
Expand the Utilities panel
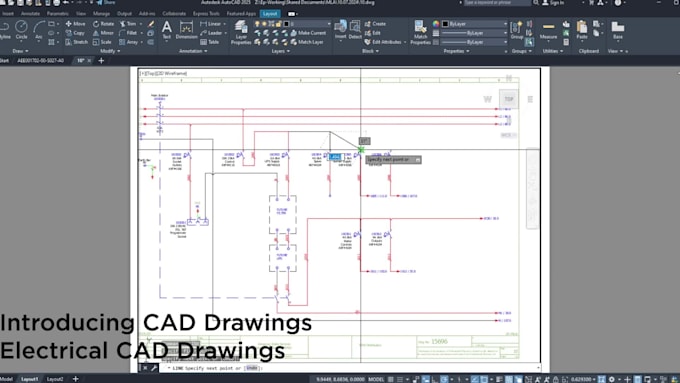pyautogui.click(x=552, y=51)
